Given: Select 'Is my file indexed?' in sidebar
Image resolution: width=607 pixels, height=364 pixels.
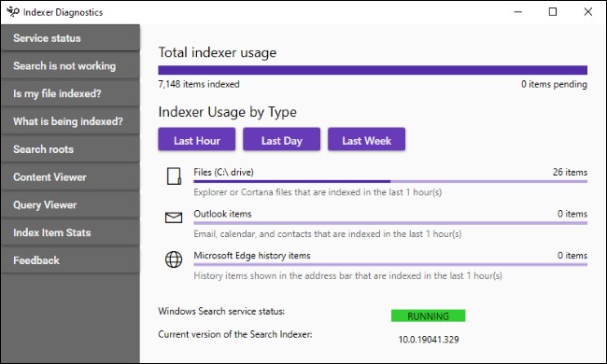Looking at the screenshot, I should pos(70,93).
